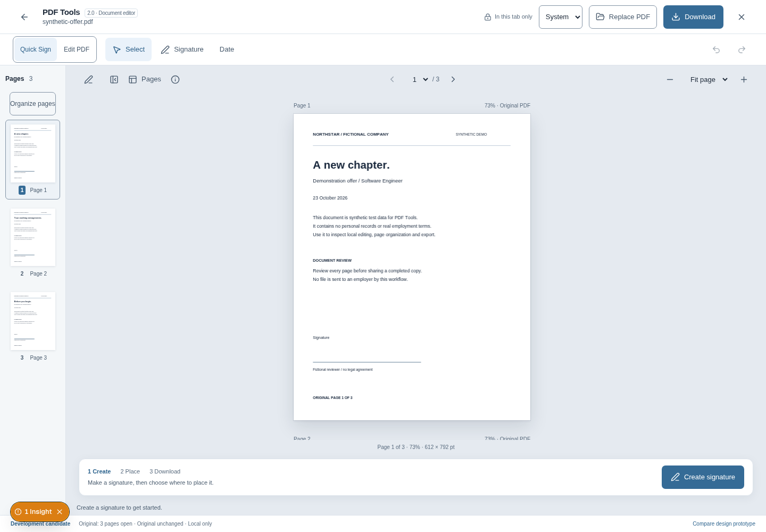Image resolution: width=766 pixels, height=532 pixels.
Task: Click the '2.0 · Document editor' badge
Action: [111, 13]
